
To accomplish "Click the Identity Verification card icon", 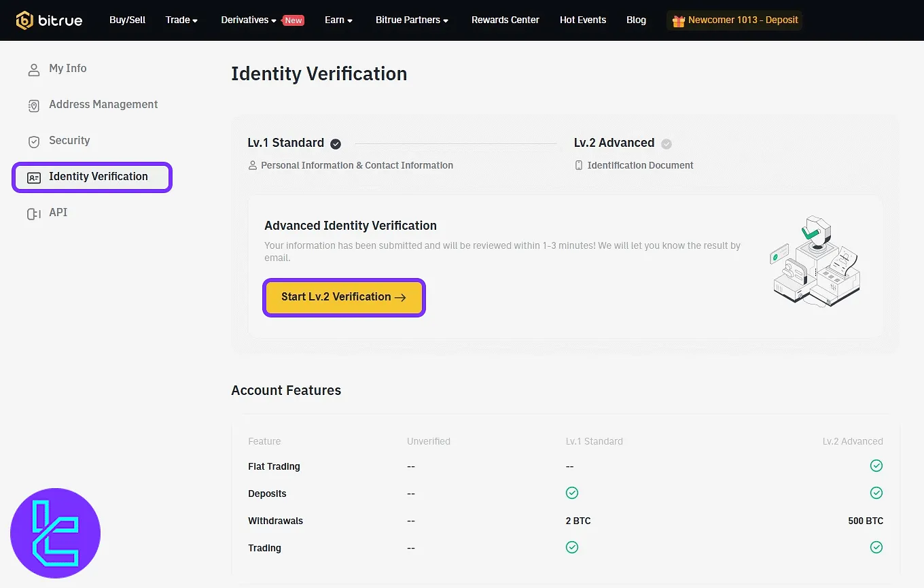I will tap(33, 177).
